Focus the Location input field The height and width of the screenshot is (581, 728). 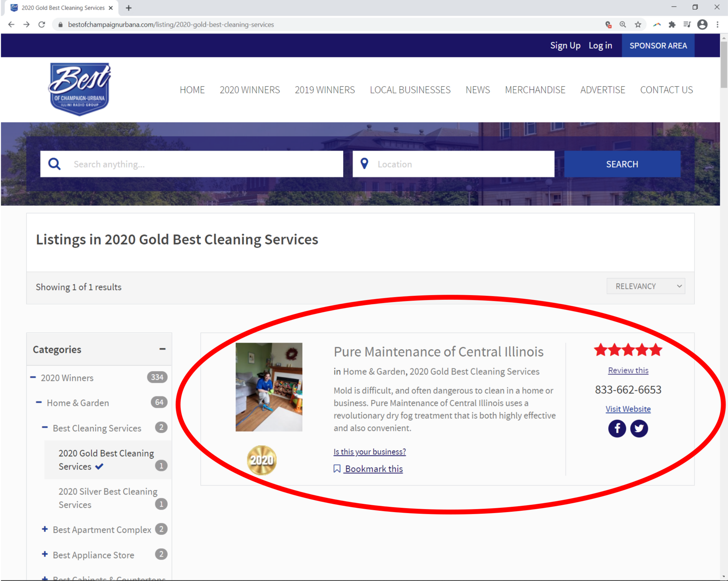(x=454, y=164)
